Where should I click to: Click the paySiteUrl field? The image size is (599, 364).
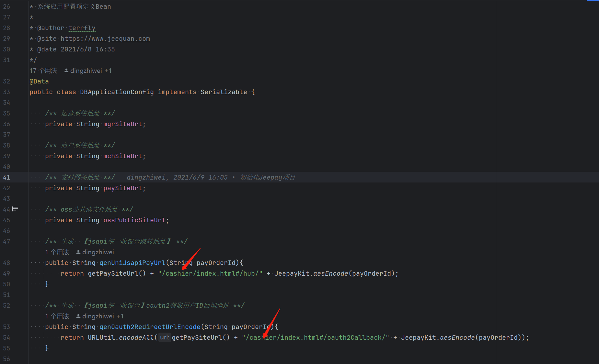122,188
